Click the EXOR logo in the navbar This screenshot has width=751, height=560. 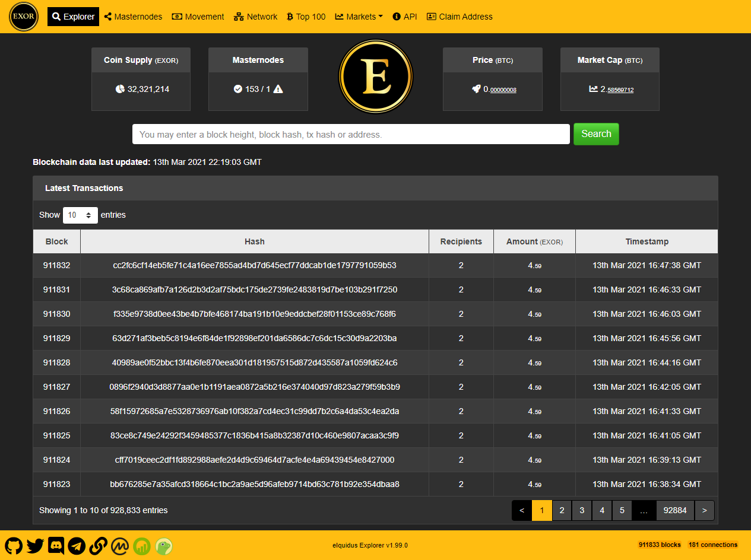(x=24, y=17)
